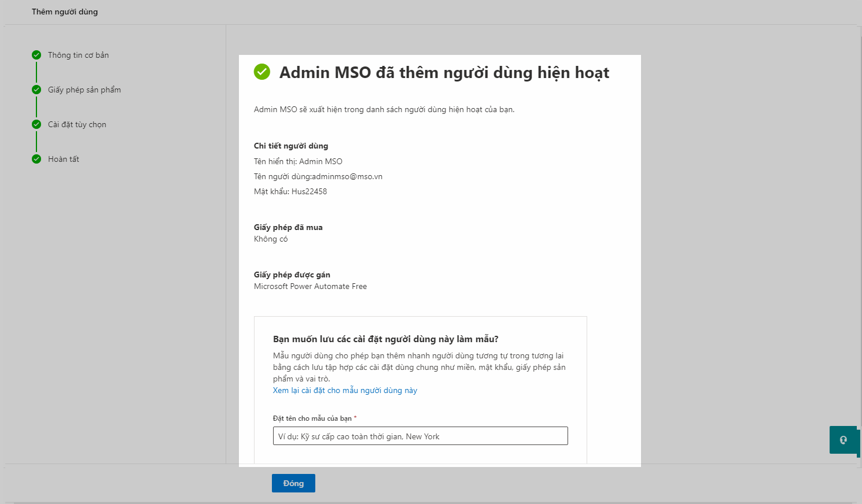This screenshot has height=504, width=862.
Task: Click green check icon beside Thông tin cơ bản
Action: (36, 55)
